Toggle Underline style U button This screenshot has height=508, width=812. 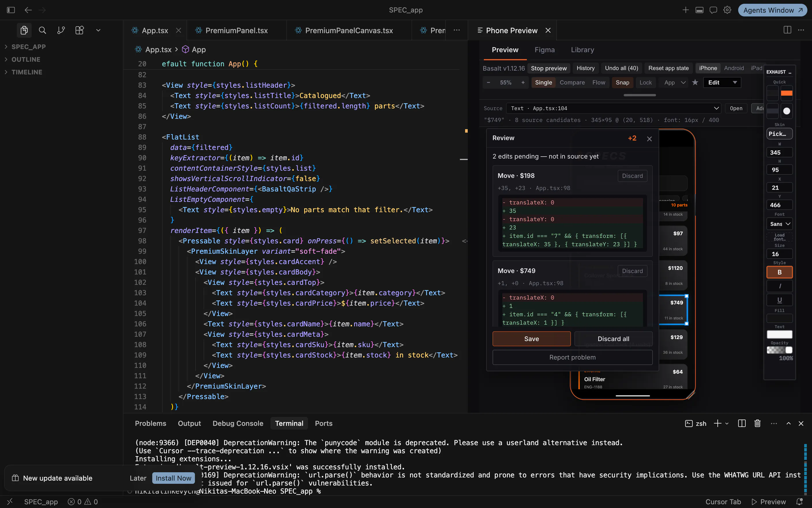[x=779, y=300]
